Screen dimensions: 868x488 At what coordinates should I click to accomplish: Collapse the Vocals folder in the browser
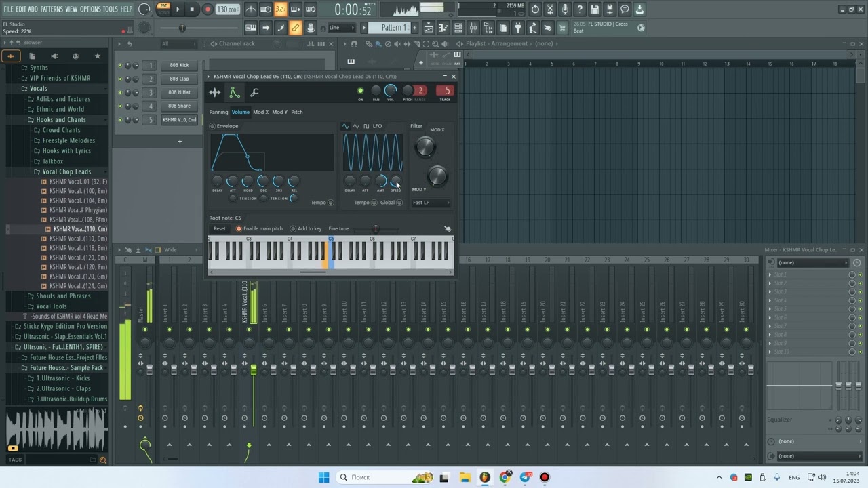39,88
